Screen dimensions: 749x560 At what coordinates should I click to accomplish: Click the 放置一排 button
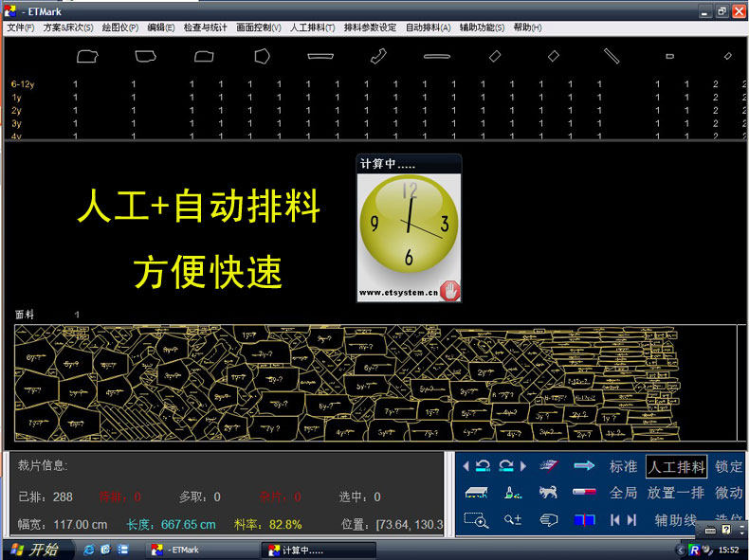click(x=675, y=492)
